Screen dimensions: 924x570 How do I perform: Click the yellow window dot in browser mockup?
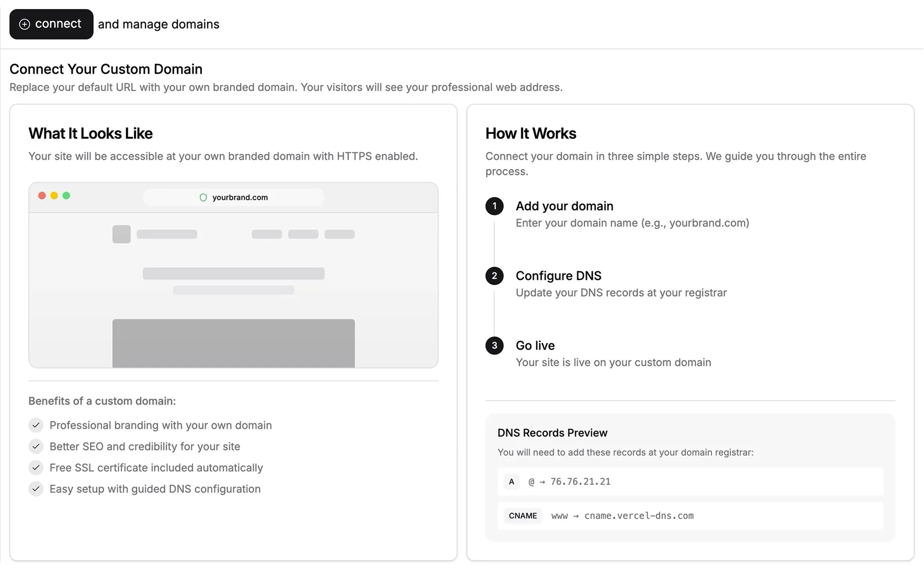(54, 196)
